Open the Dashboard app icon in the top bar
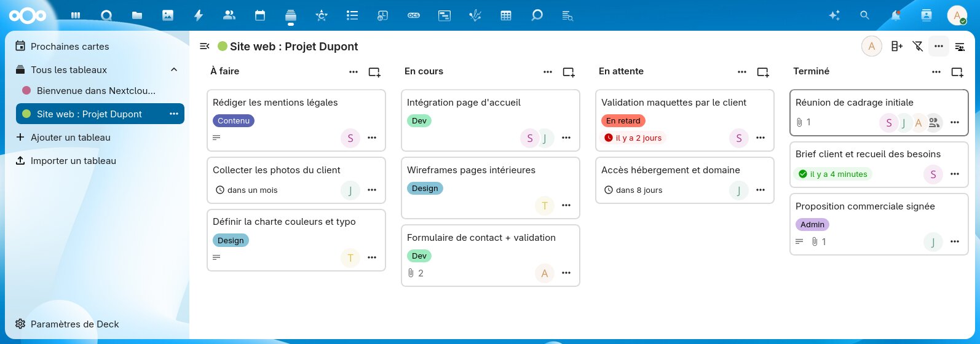This screenshot has height=344, width=980. click(76, 15)
